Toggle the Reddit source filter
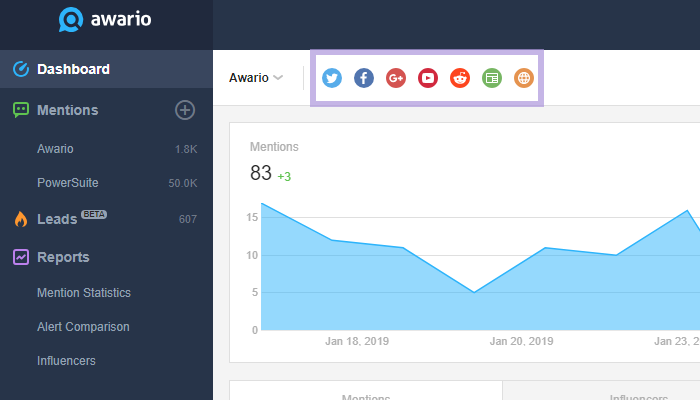Screen dimensions: 700x400 click(460, 78)
